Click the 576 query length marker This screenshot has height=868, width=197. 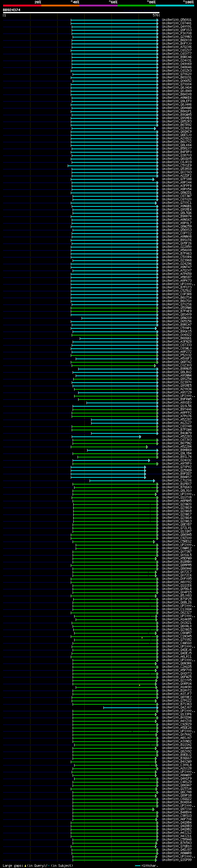(155, 15)
